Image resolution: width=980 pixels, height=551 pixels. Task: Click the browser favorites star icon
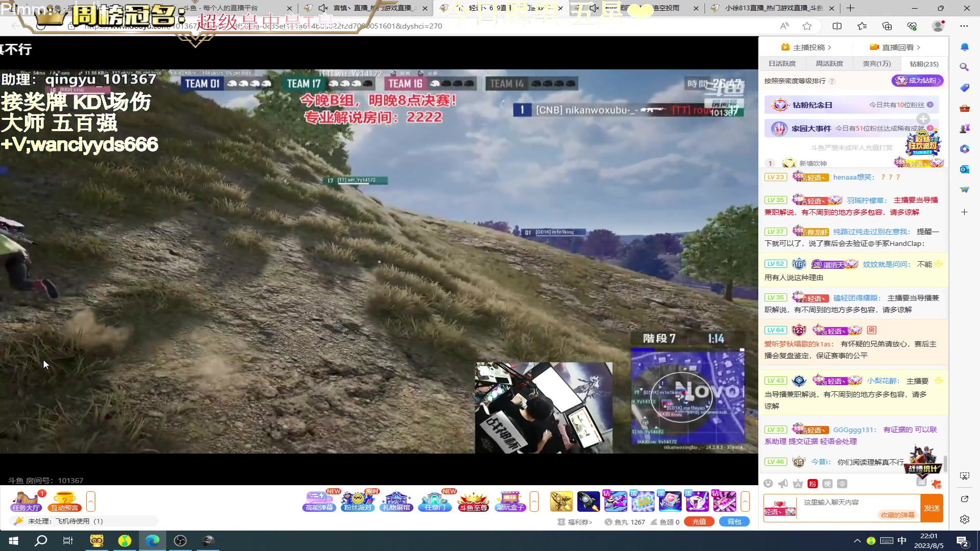pos(807,26)
